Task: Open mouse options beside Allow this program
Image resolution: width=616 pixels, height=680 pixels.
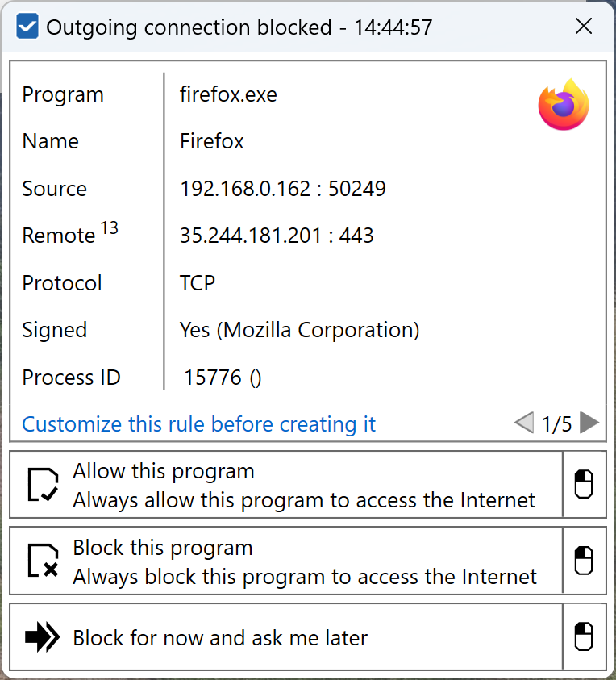Action: point(584,484)
